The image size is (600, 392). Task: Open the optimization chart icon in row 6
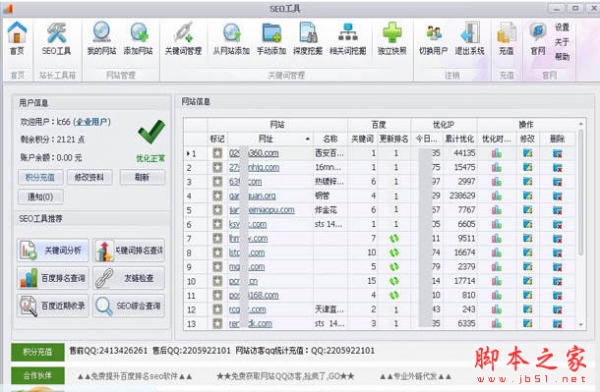(x=496, y=224)
